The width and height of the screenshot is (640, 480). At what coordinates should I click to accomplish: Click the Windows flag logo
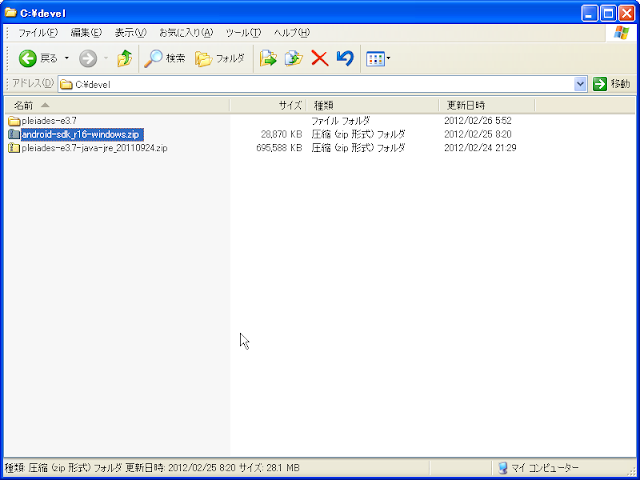tap(621, 33)
